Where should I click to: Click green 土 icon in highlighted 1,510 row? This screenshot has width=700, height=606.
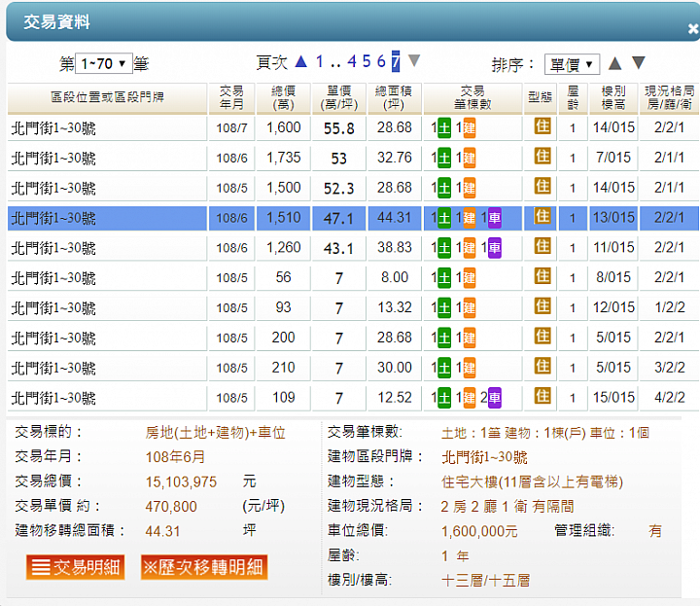[x=444, y=218]
